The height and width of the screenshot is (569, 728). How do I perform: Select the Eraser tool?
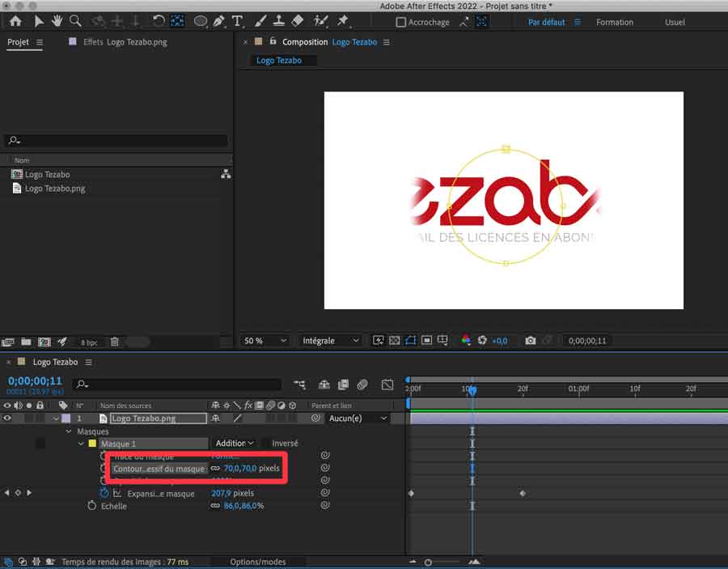tap(297, 21)
